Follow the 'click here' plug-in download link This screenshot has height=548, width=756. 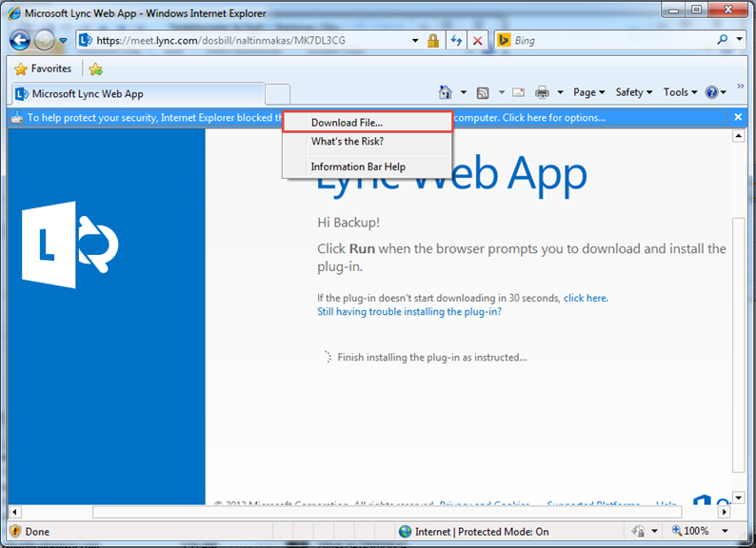point(586,298)
